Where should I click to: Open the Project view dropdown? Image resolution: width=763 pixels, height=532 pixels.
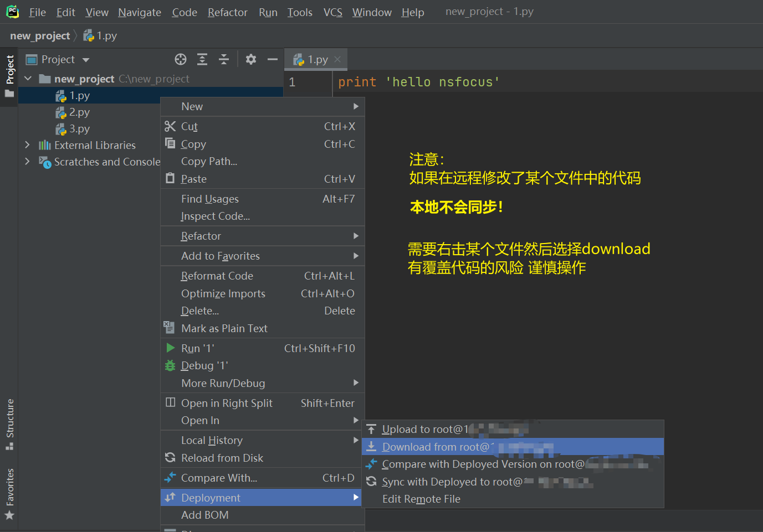(x=86, y=60)
